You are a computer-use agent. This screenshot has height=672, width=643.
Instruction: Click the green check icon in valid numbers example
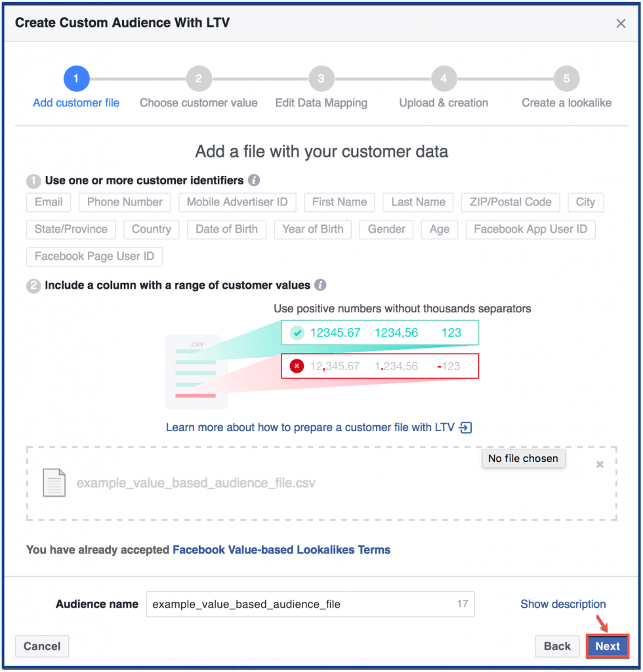pyautogui.click(x=297, y=333)
